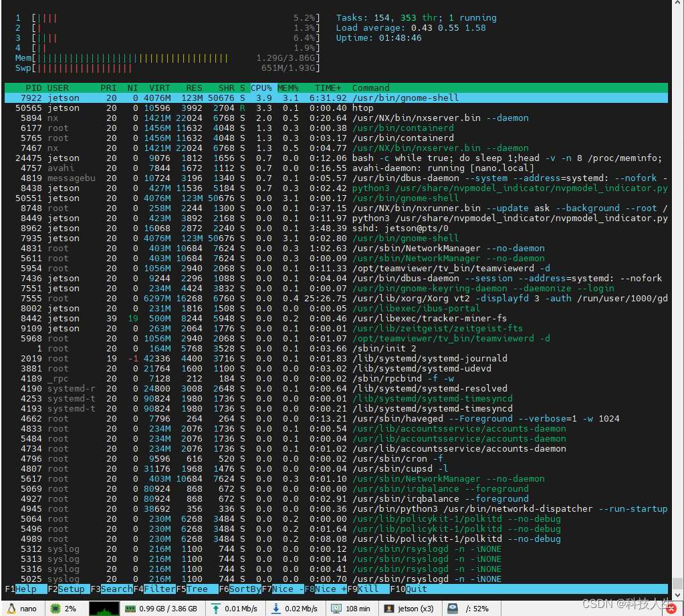Select the avahi-daemon process row PID 4757
Image resolution: width=684 pixels, height=616 pixels.
point(336,168)
